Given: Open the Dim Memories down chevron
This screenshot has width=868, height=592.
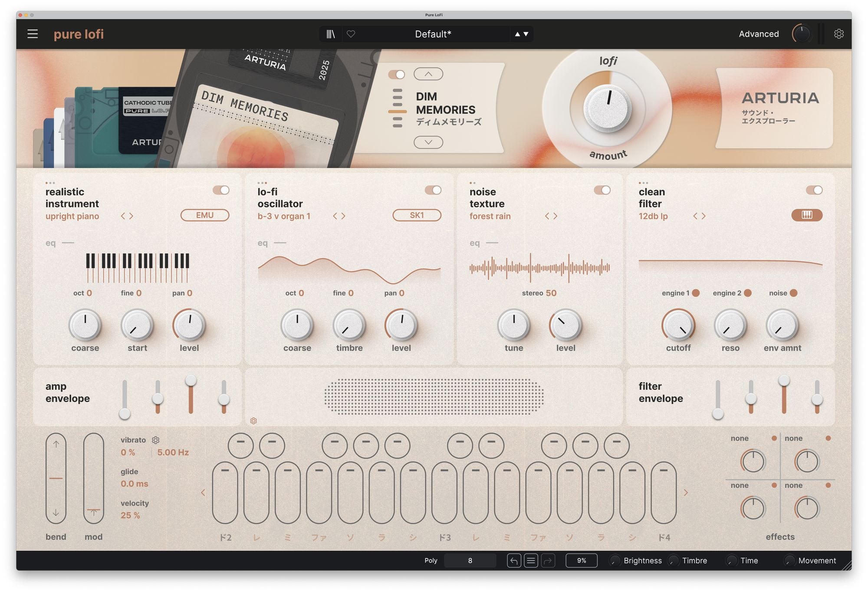Looking at the screenshot, I should (x=428, y=142).
